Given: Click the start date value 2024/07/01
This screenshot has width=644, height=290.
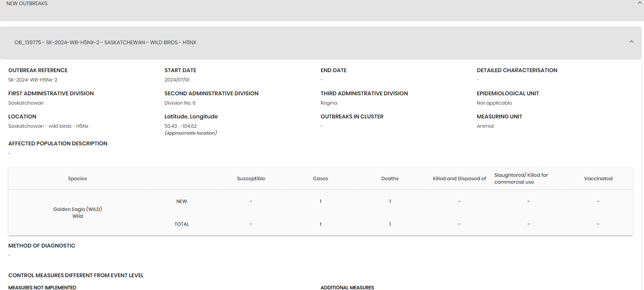Looking at the screenshot, I should tap(177, 80).
